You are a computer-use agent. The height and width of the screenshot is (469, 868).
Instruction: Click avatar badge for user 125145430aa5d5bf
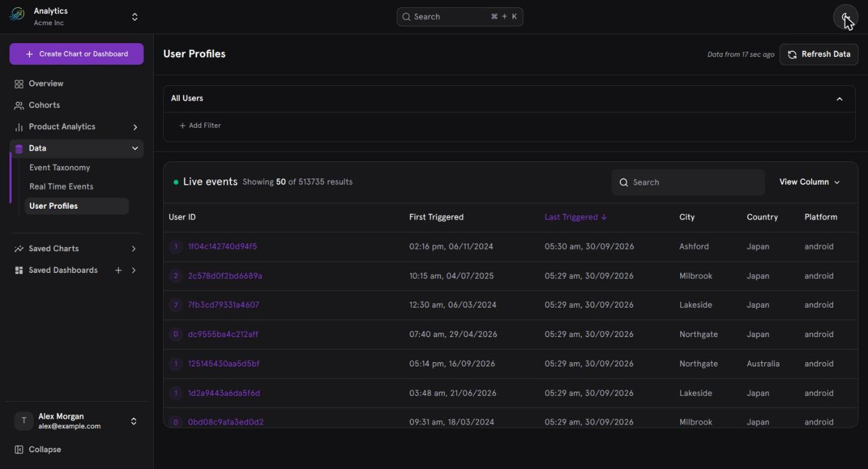tap(175, 363)
